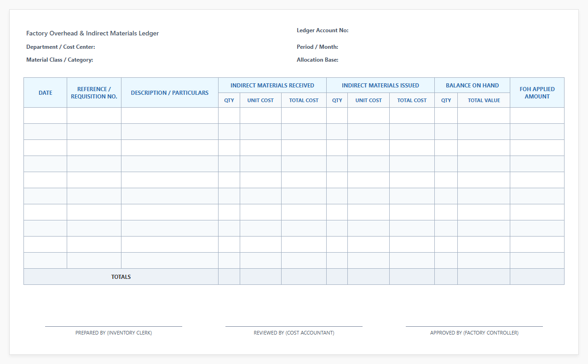The height and width of the screenshot is (364, 588).
Task: Click QTY under Balance On Hand
Action: tap(446, 100)
